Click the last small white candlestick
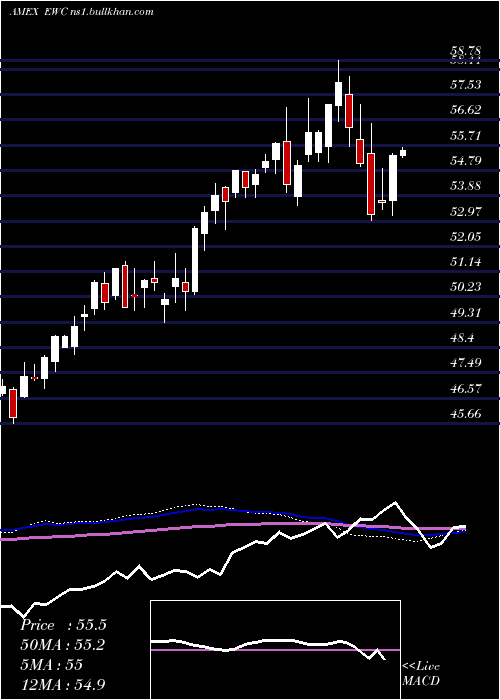The height and width of the screenshot is (700, 500). [403, 153]
